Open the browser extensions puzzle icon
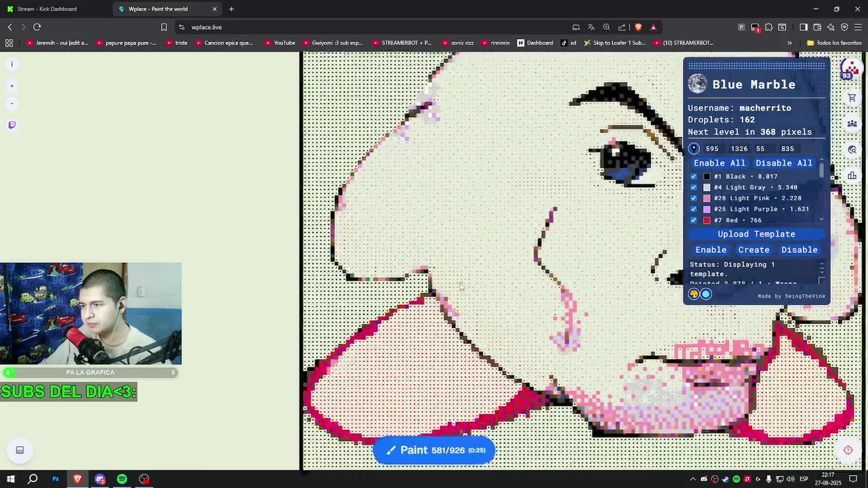 pyautogui.click(x=768, y=27)
